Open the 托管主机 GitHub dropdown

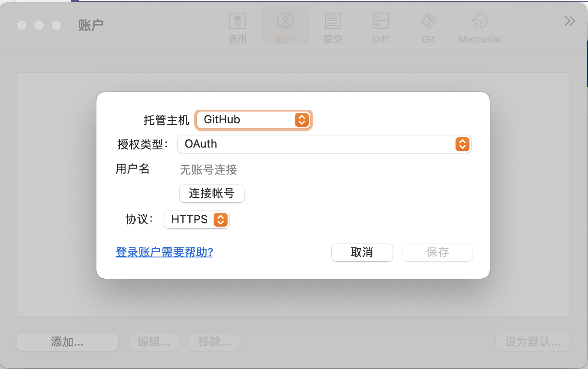tap(253, 119)
